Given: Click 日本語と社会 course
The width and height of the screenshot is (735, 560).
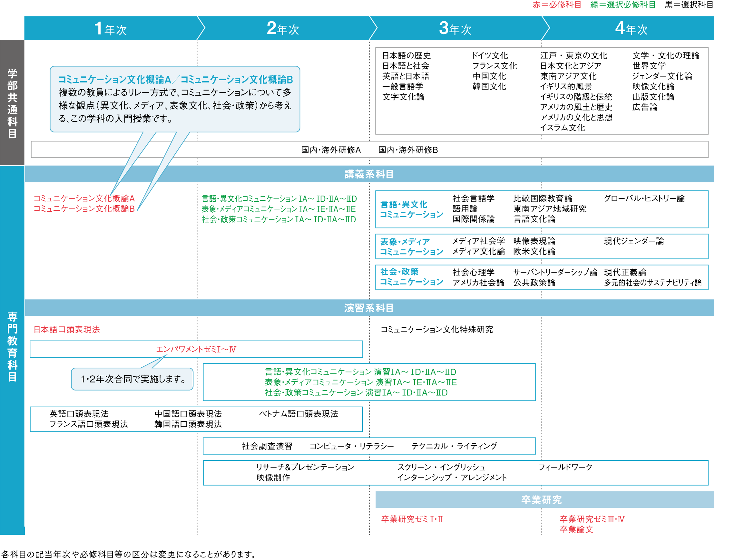Looking at the screenshot, I should click(x=406, y=66).
